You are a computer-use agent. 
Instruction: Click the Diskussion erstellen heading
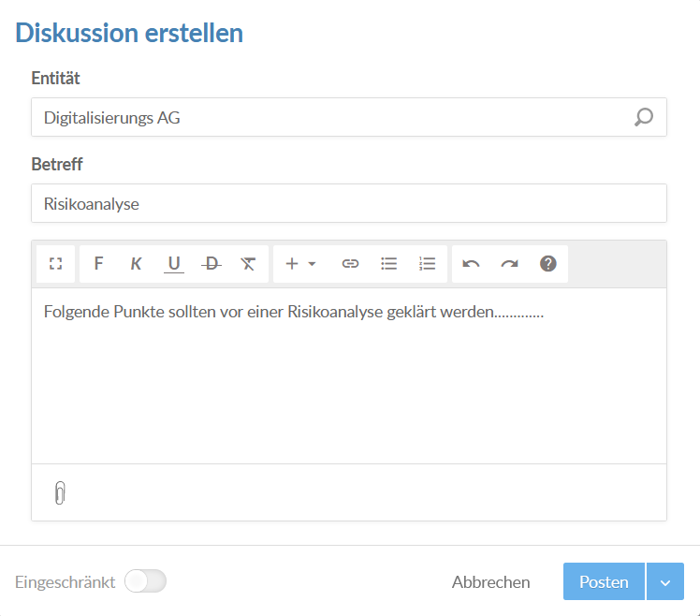coord(129,33)
